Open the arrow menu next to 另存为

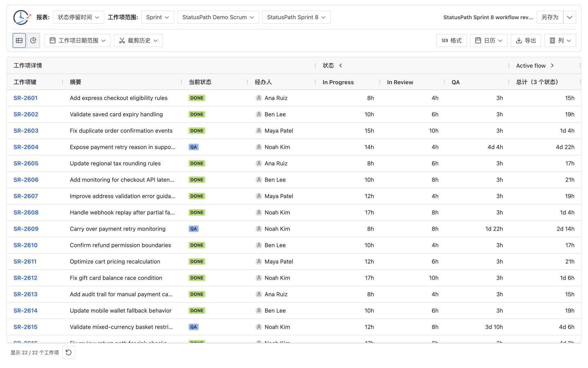click(x=570, y=17)
